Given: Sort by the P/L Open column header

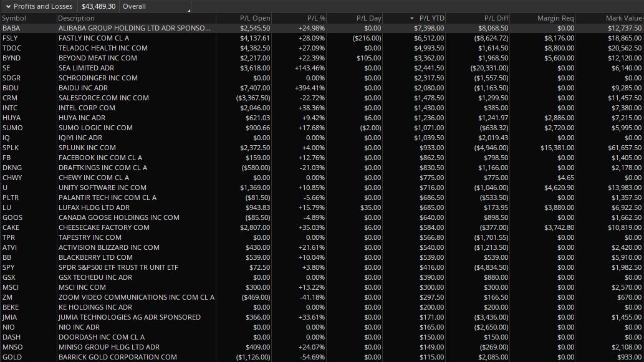Looking at the screenshot, I should point(255,18).
